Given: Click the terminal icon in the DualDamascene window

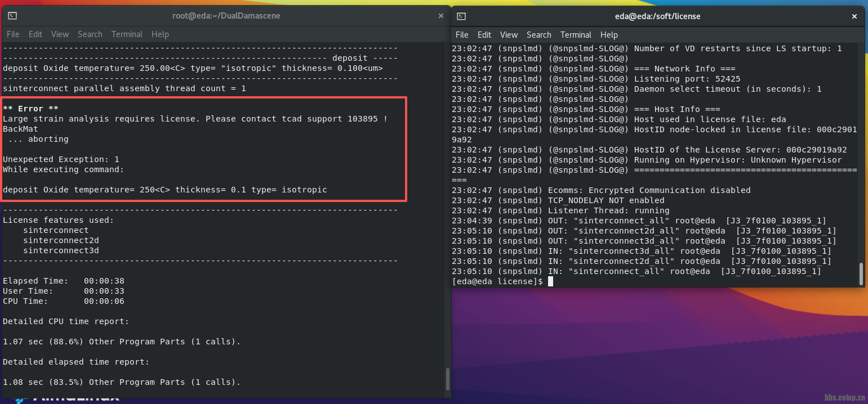Looking at the screenshot, I should [12, 16].
